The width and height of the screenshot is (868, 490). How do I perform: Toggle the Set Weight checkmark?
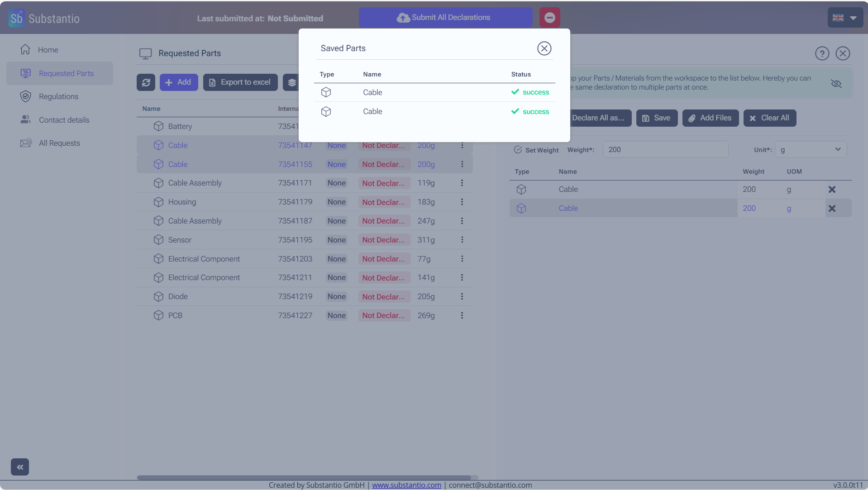(518, 150)
